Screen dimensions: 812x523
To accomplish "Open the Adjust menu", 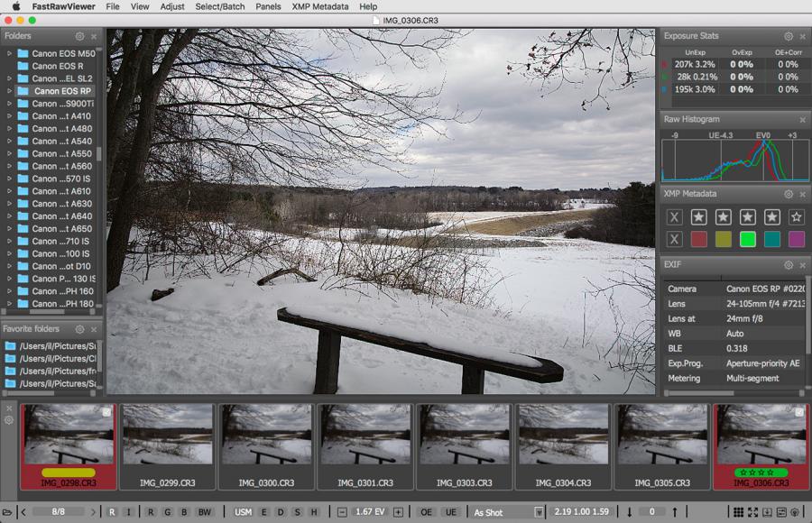I will click(171, 6).
